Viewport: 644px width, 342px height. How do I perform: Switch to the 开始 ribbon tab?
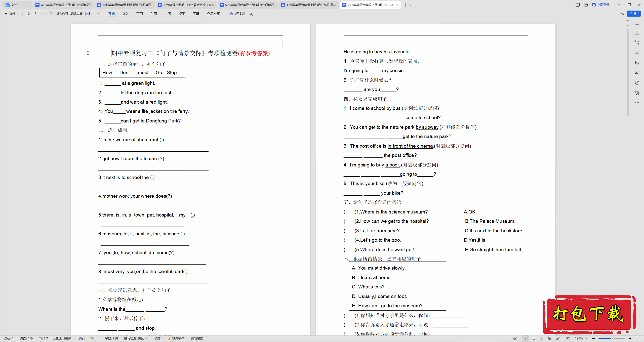111,14
